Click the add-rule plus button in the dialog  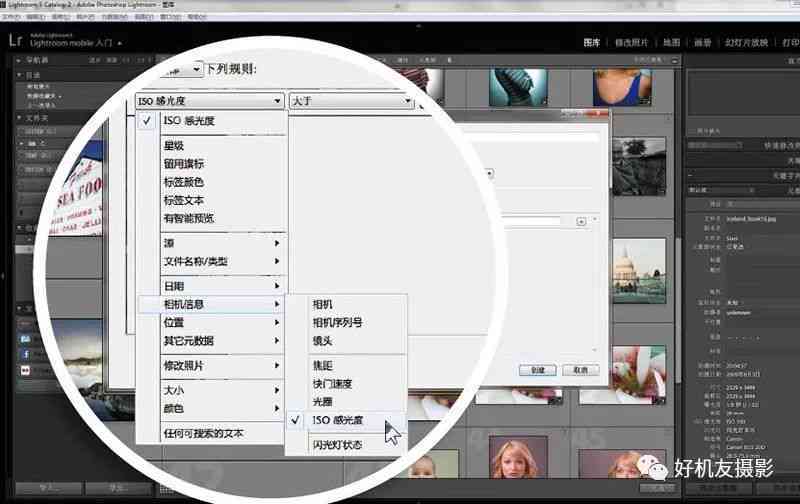pyautogui.click(x=581, y=221)
